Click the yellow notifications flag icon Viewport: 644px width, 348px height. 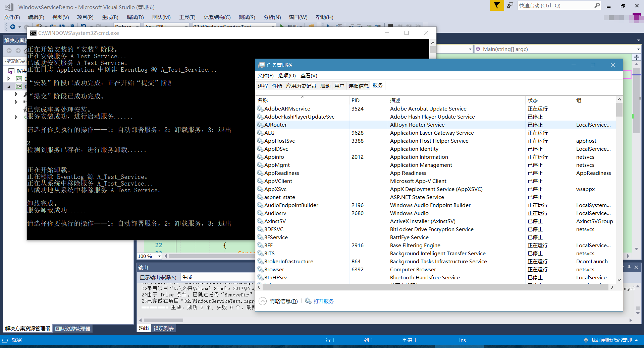[x=497, y=5]
